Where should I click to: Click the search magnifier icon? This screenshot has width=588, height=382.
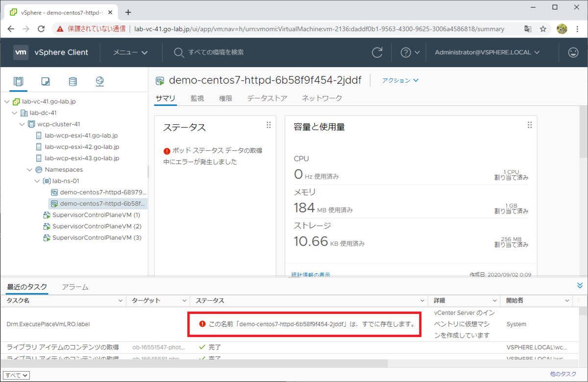click(x=179, y=52)
